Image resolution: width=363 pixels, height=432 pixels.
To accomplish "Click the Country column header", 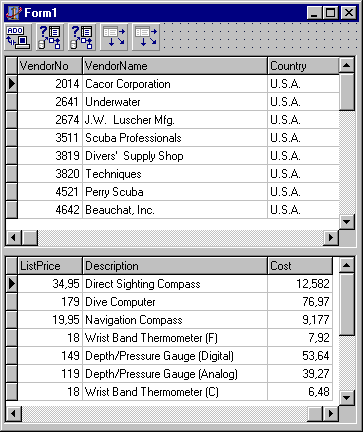I will click(x=303, y=66).
